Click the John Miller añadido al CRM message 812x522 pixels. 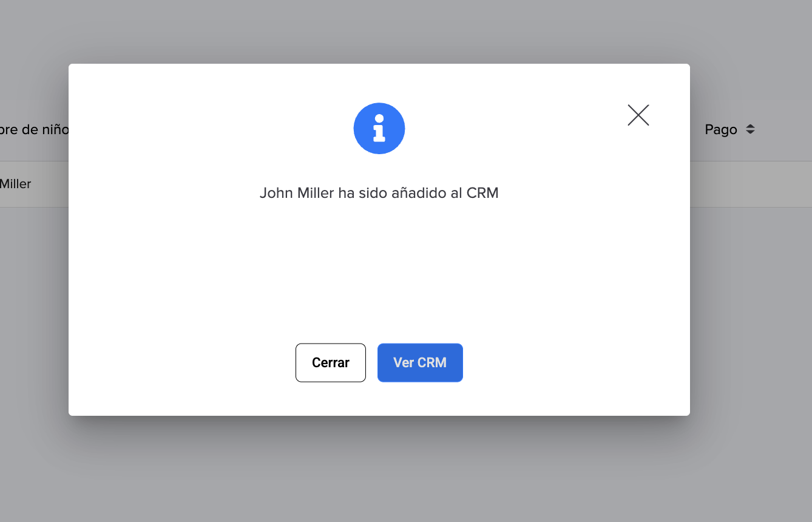(x=379, y=193)
